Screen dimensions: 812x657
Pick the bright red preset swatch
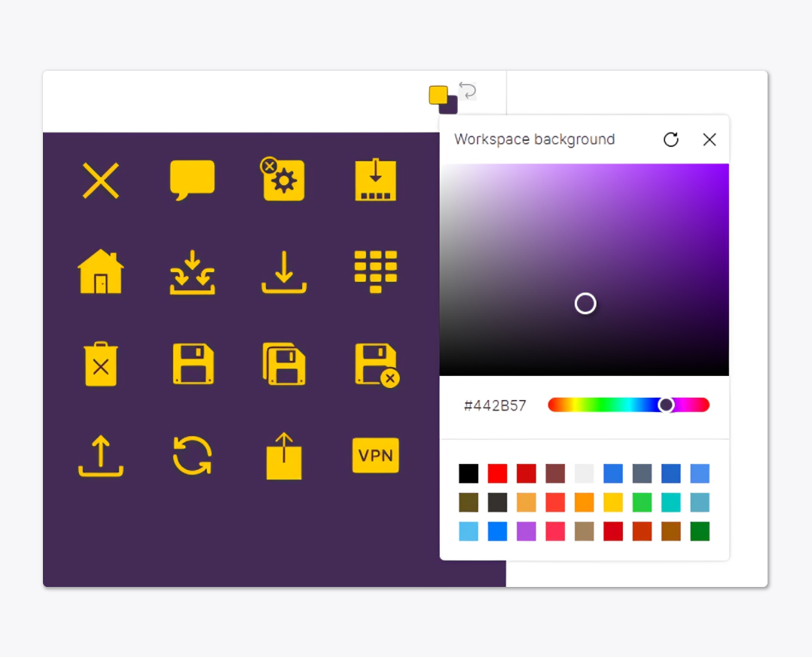tap(497, 473)
